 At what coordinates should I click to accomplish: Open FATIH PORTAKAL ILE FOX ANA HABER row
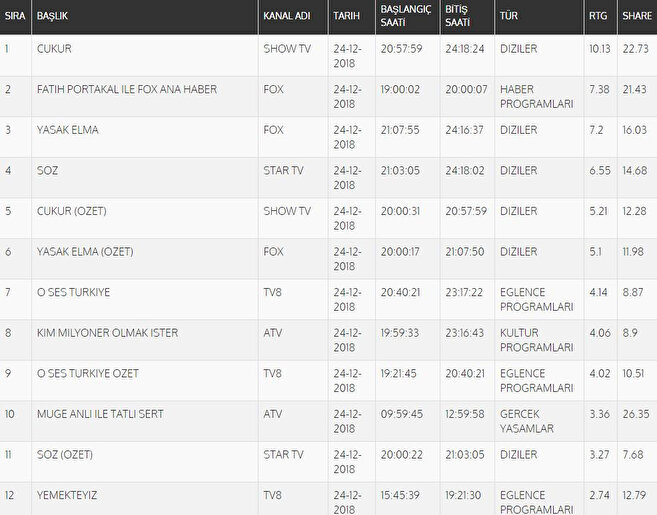click(126, 89)
